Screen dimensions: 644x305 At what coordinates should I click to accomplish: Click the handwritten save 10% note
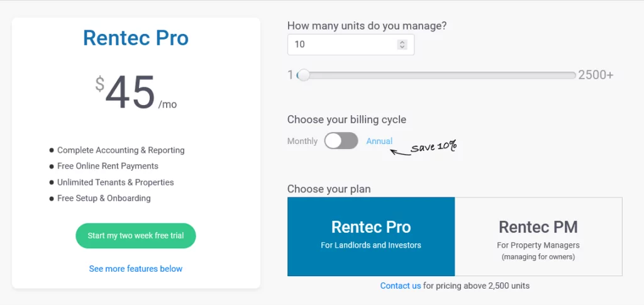pos(434,147)
